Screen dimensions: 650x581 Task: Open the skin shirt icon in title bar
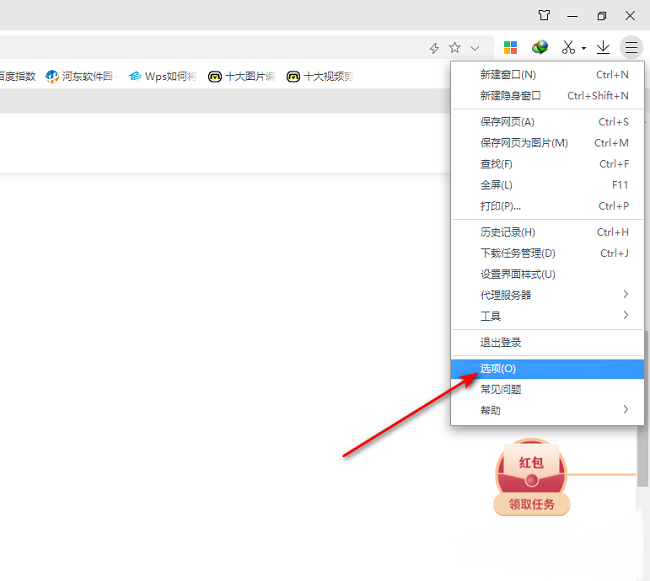pos(544,16)
